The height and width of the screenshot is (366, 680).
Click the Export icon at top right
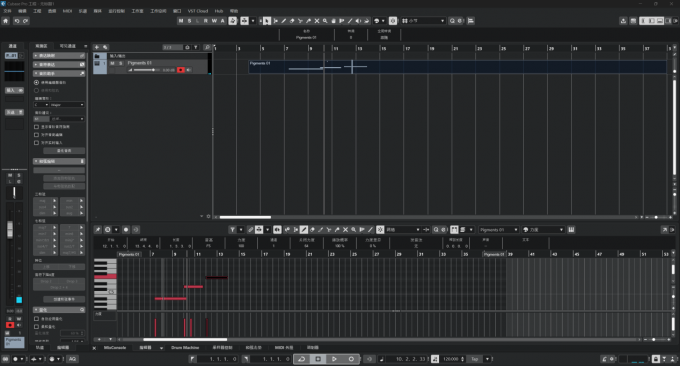coord(623,21)
